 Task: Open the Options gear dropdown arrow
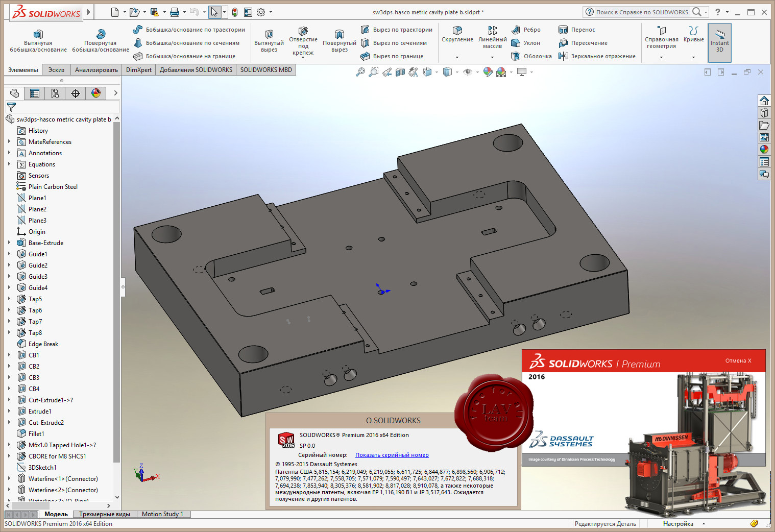click(x=271, y=12)
